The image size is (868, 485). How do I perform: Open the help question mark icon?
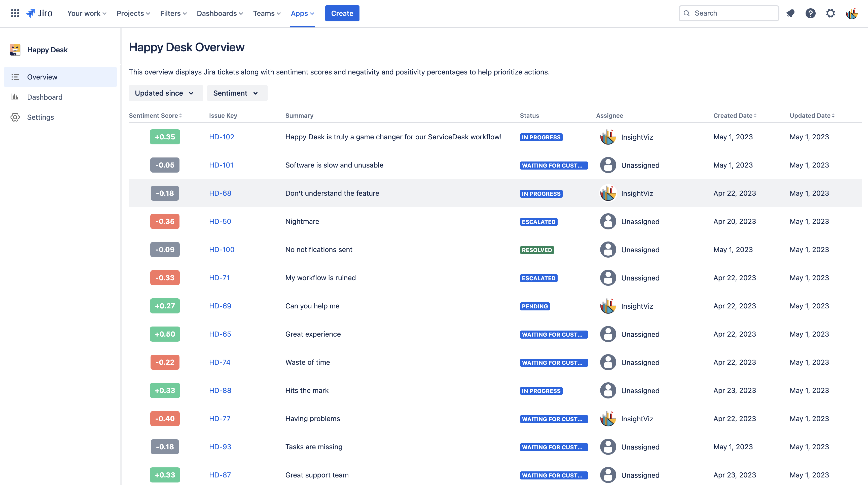pyautogui.click(x=810, y=14)
